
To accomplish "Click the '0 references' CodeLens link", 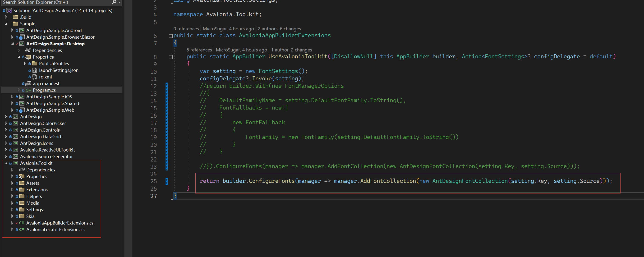I will [186, 28].
